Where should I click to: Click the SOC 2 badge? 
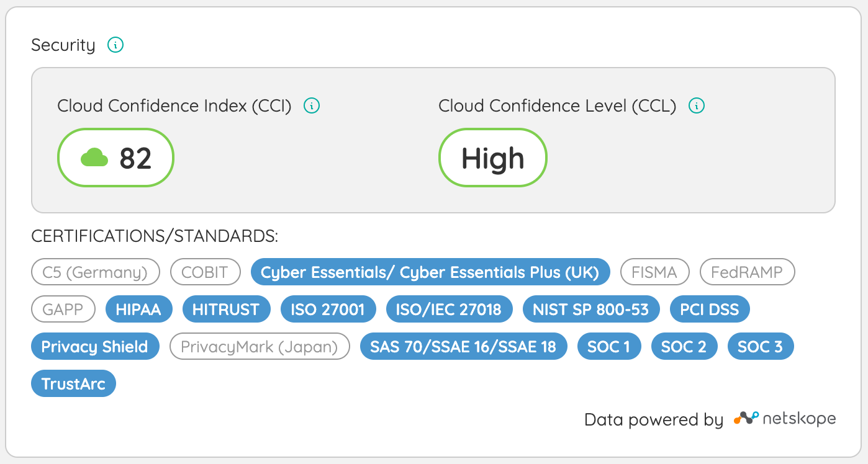(684, 346)
